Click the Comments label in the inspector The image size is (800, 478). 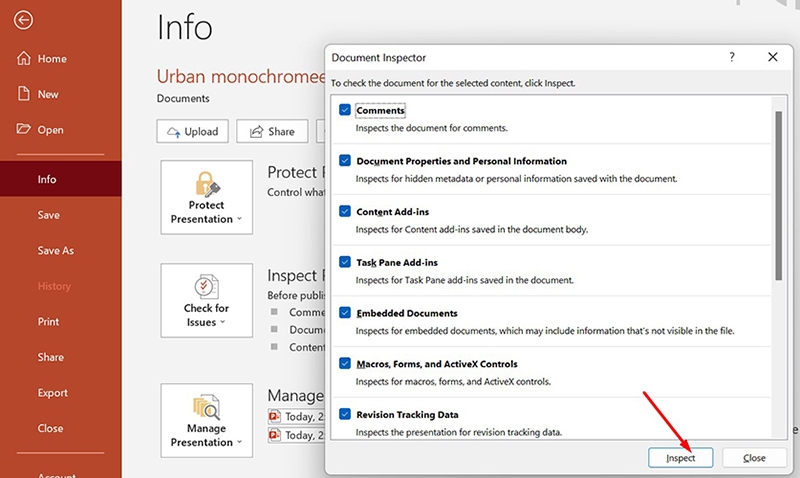click(381, 110)
